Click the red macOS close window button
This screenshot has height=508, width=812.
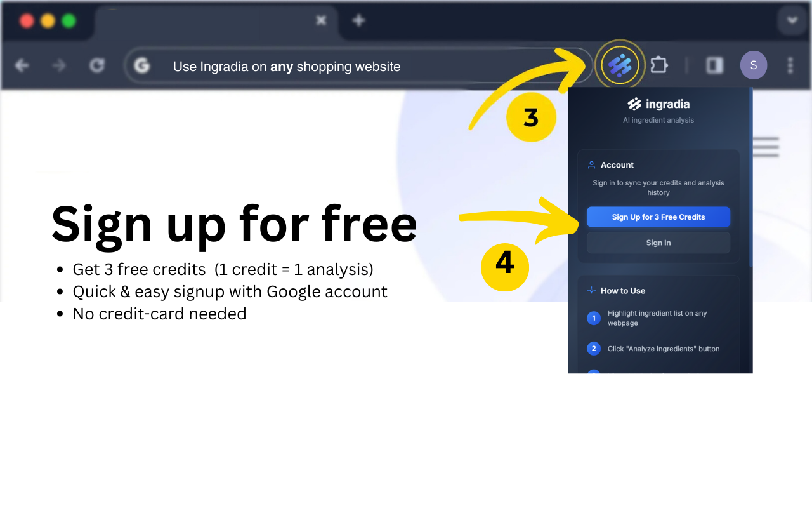27,20
